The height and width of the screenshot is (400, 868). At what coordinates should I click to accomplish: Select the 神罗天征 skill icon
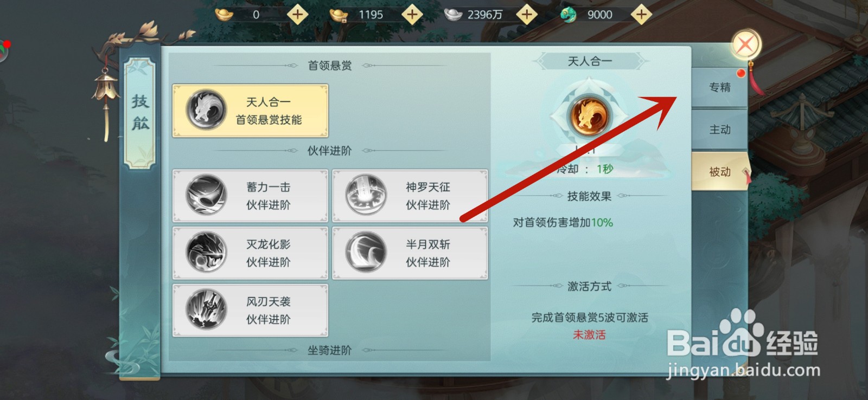366,195
